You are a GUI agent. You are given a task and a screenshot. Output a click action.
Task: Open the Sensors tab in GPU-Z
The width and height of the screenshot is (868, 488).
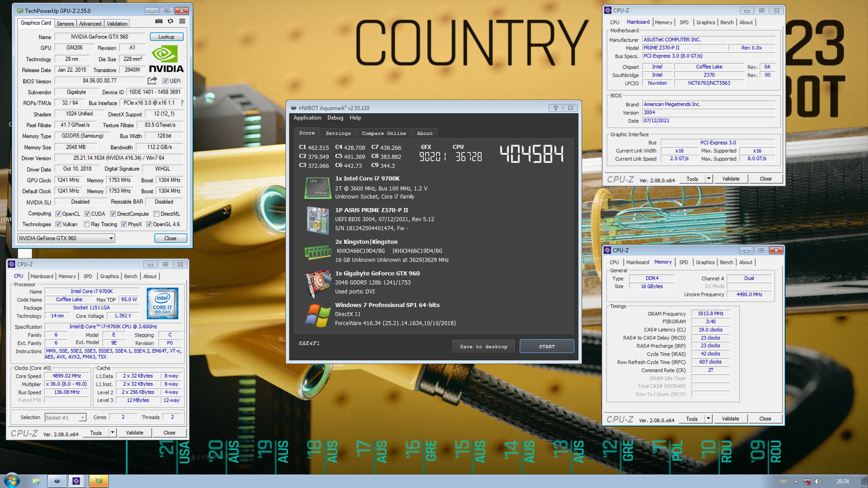(65, 23)
